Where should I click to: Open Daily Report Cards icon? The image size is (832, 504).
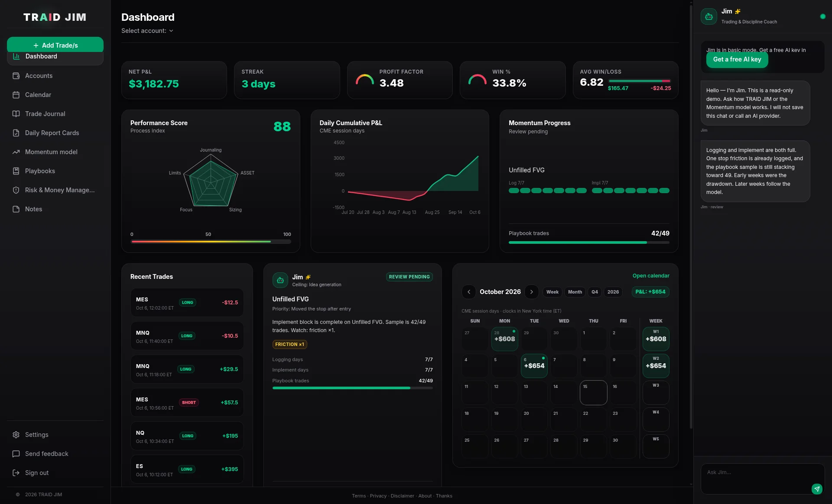(16, 133)
